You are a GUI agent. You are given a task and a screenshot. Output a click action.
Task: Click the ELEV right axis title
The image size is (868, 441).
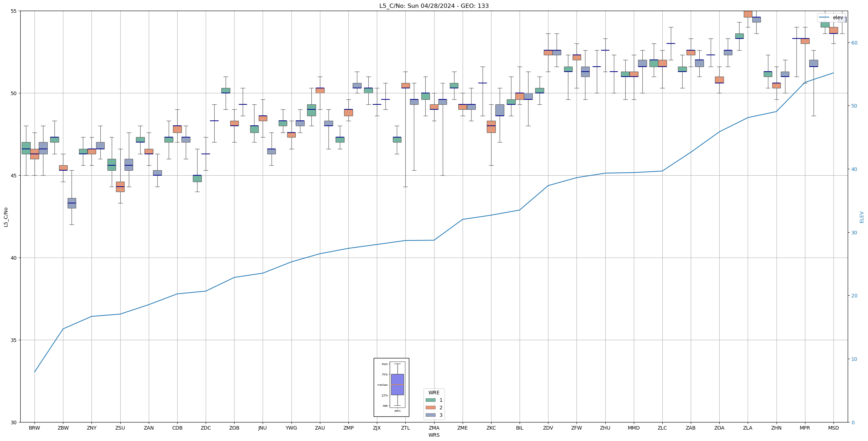(x=862, y=217)
